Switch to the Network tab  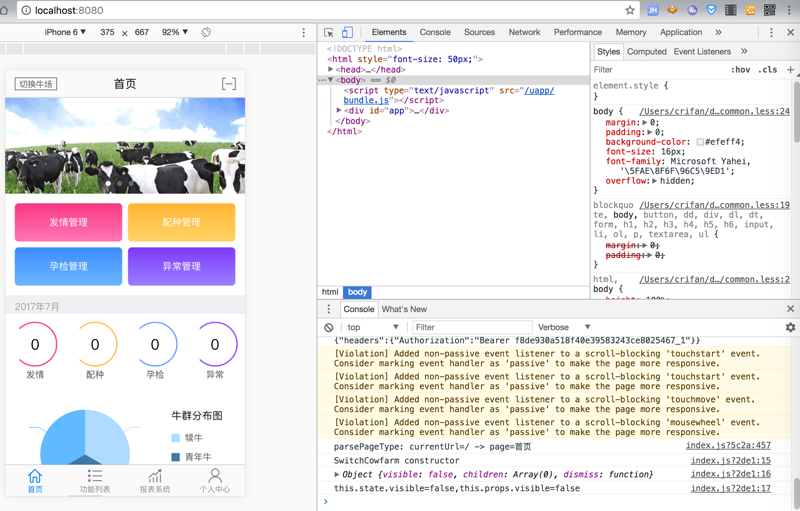coord(524,32)
